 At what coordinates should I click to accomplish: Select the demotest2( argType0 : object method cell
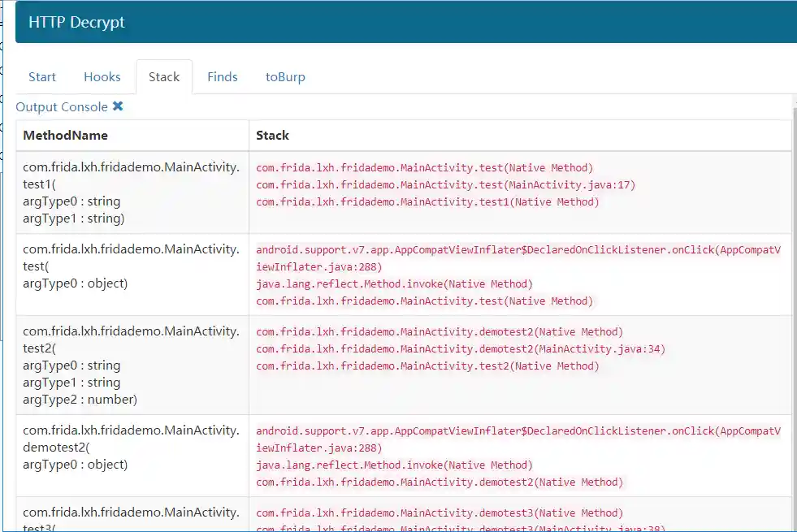131,447
